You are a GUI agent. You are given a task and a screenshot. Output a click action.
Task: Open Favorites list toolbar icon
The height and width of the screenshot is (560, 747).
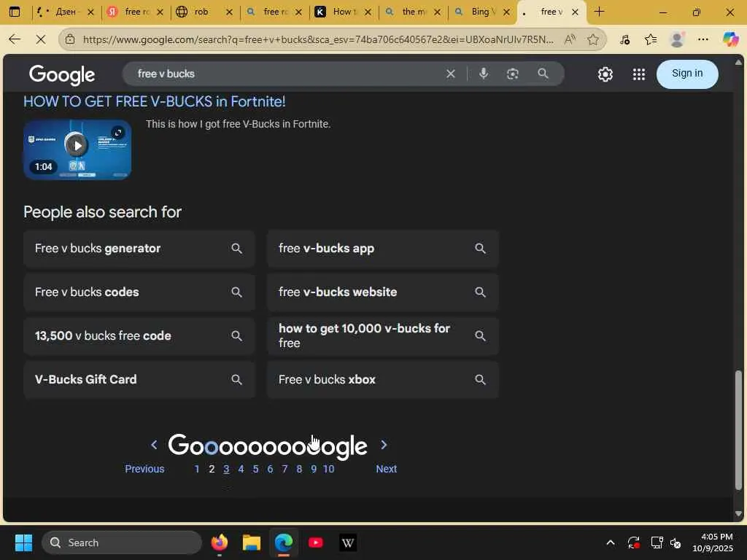point(651,39)
